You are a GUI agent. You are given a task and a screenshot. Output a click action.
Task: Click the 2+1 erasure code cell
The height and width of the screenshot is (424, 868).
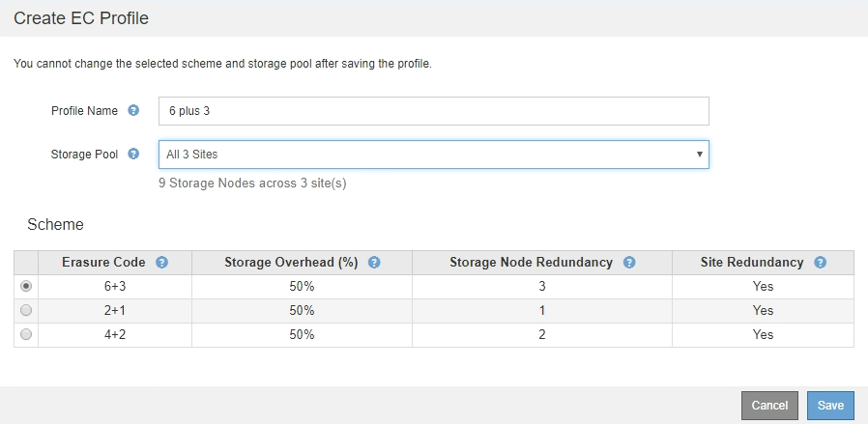[x=114, y=310]
